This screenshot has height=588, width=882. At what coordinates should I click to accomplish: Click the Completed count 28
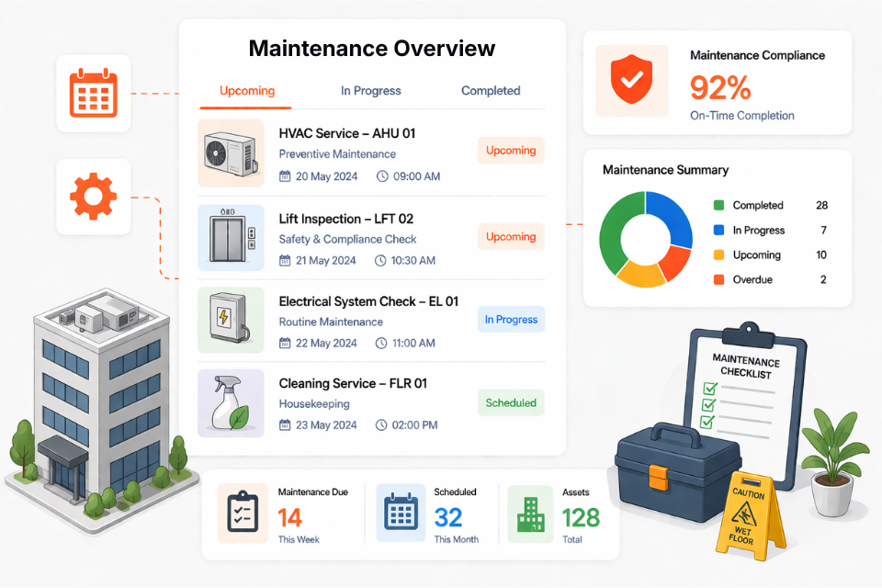(821, 205)
